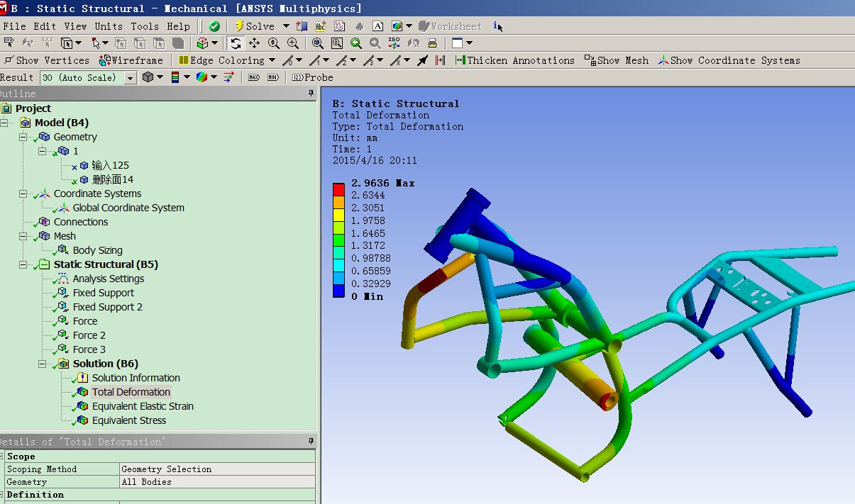Image resolution: width=855 pixels, height=504 pixels.
Task: Click the result geometry cube display icon
Action: tap(148, 77)
